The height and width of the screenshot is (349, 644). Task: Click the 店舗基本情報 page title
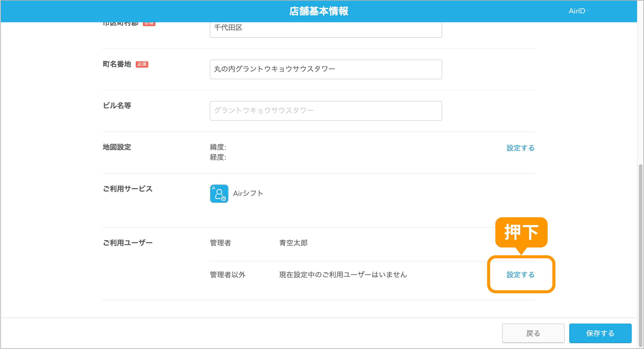point(319,11)
